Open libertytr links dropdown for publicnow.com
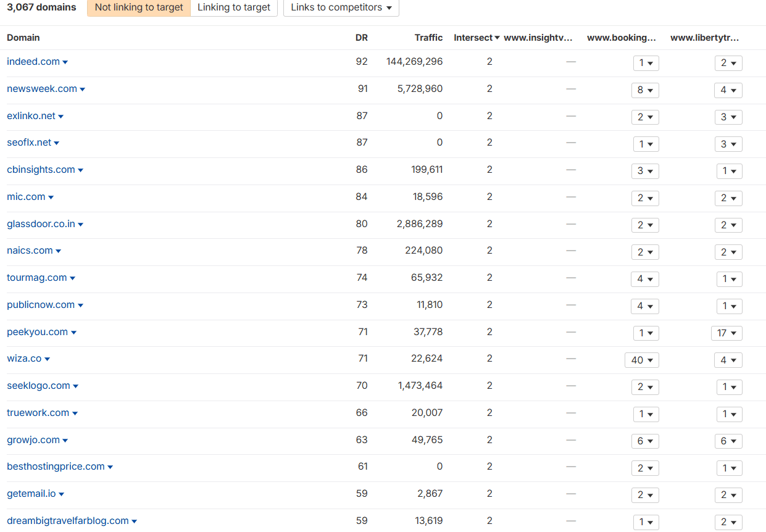766x532 pixels. 730,306
